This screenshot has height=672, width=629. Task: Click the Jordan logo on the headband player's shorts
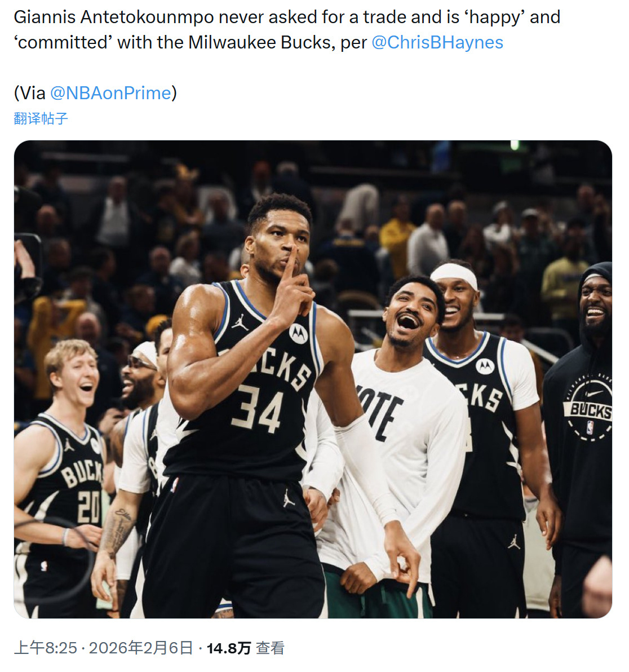click(x=513, y=542)
